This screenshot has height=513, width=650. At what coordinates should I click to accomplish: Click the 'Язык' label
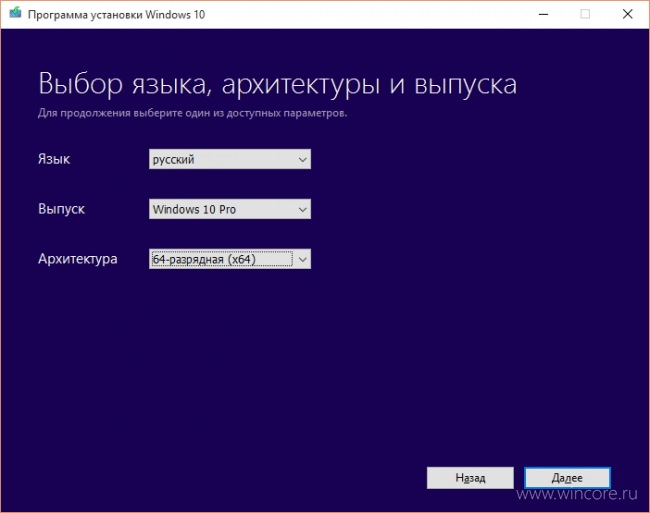coord(54,159)
